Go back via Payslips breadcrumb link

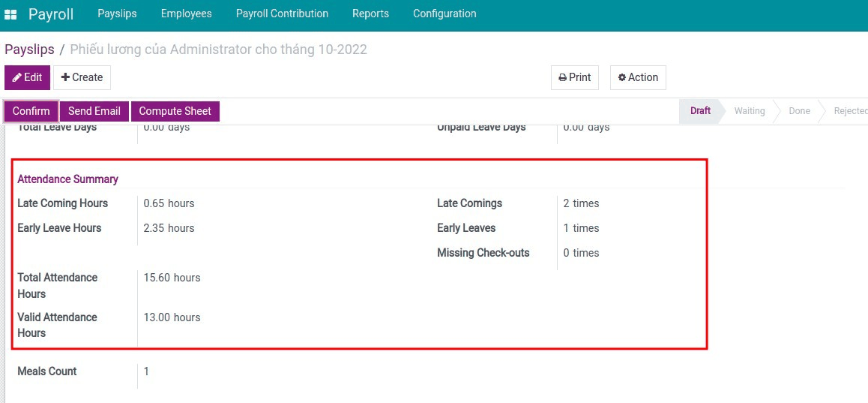pos(29,50)
